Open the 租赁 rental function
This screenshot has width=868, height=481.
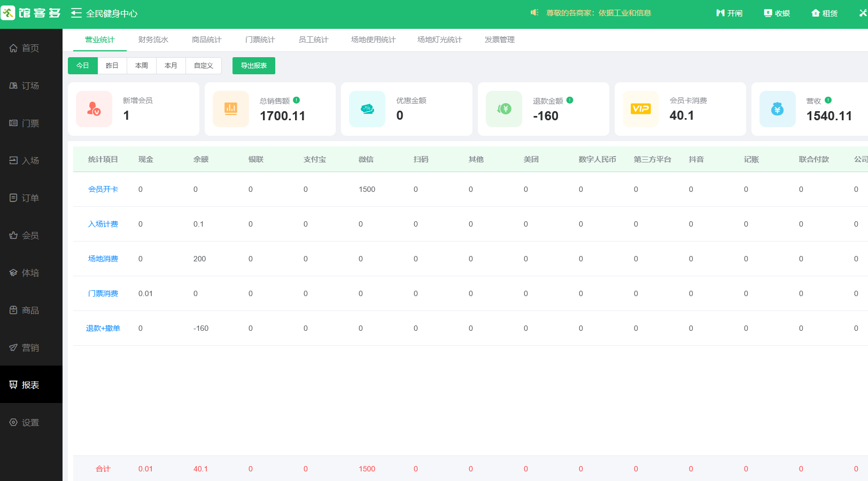coord(825,13)
